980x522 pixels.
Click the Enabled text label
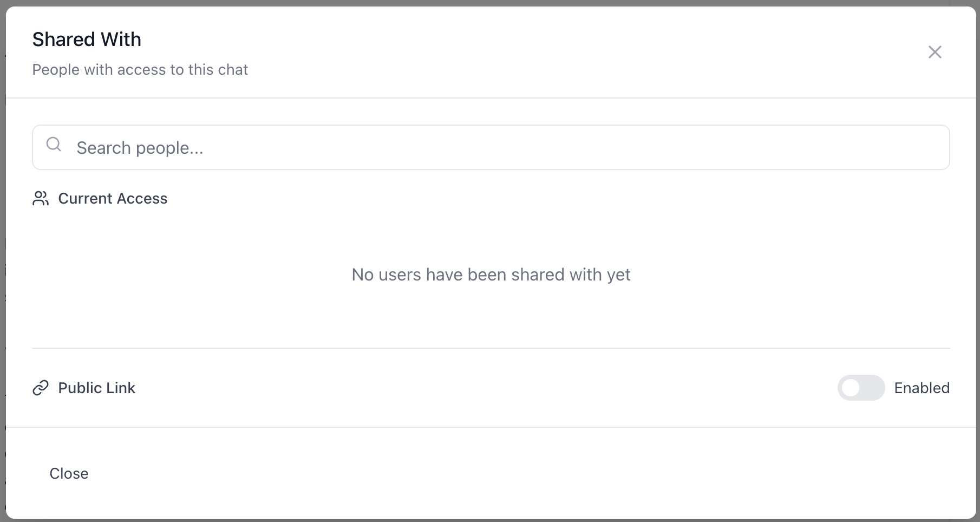(x=922, y=388)
